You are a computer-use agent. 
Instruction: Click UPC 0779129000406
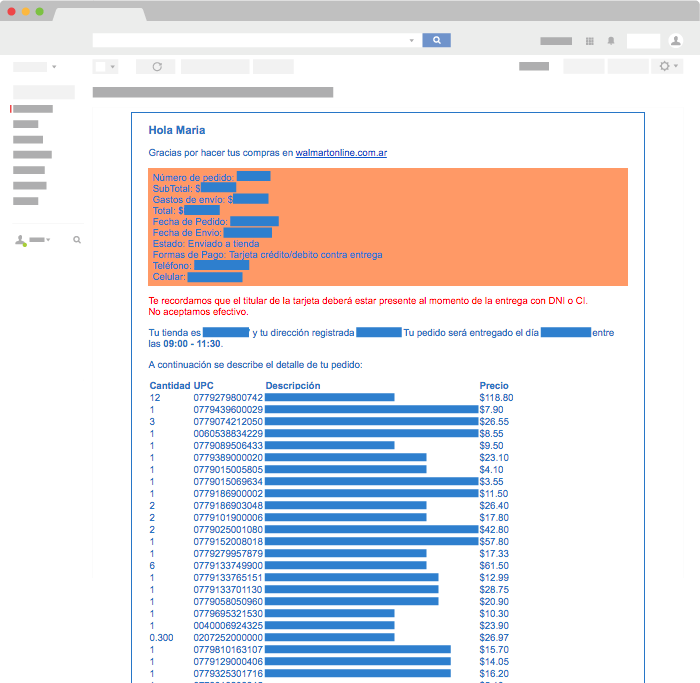click(228, 662)
